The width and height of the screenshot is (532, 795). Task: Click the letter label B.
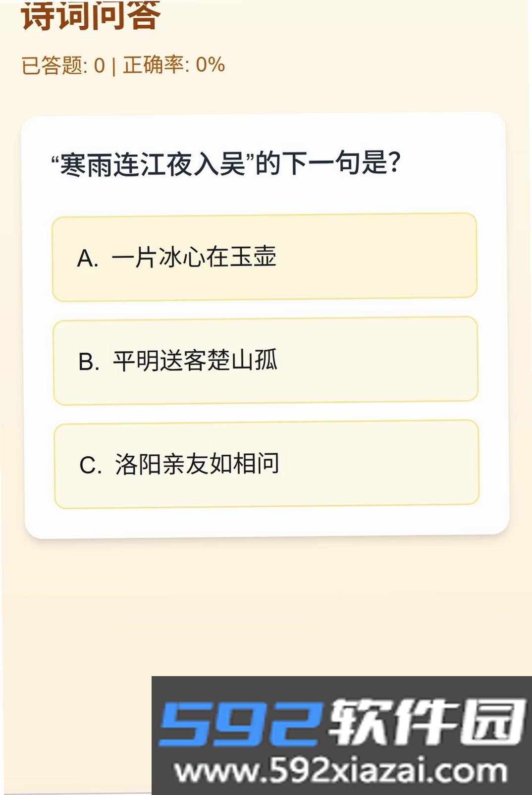(x=89, y=362)
